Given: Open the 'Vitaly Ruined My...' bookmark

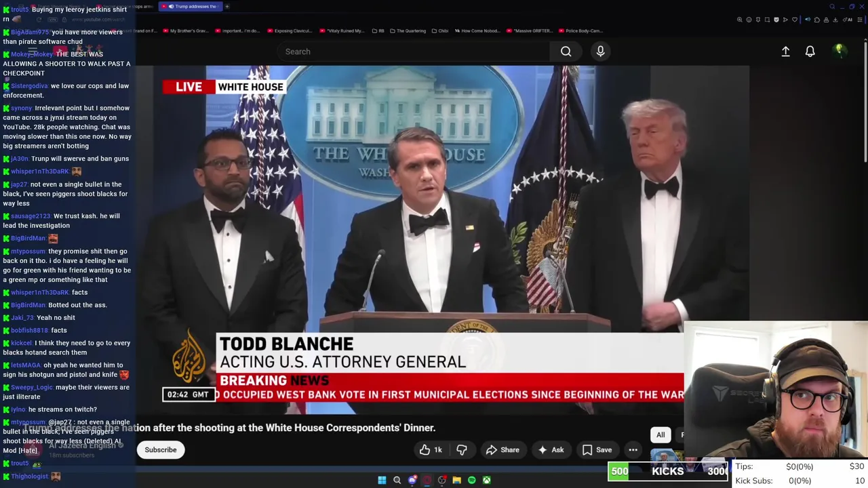Looking at the screenshot, I should [342, 30].
